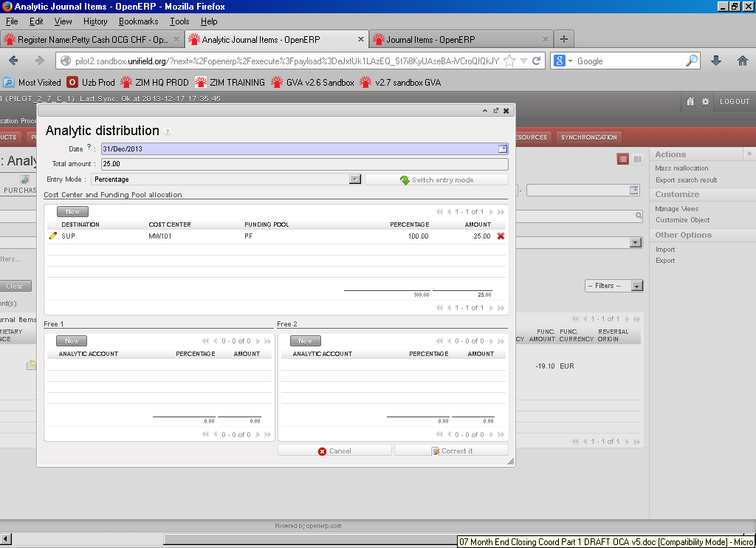Open preferences gear icon in header
This screenshot has height=548, width=756.
(705, 102)
